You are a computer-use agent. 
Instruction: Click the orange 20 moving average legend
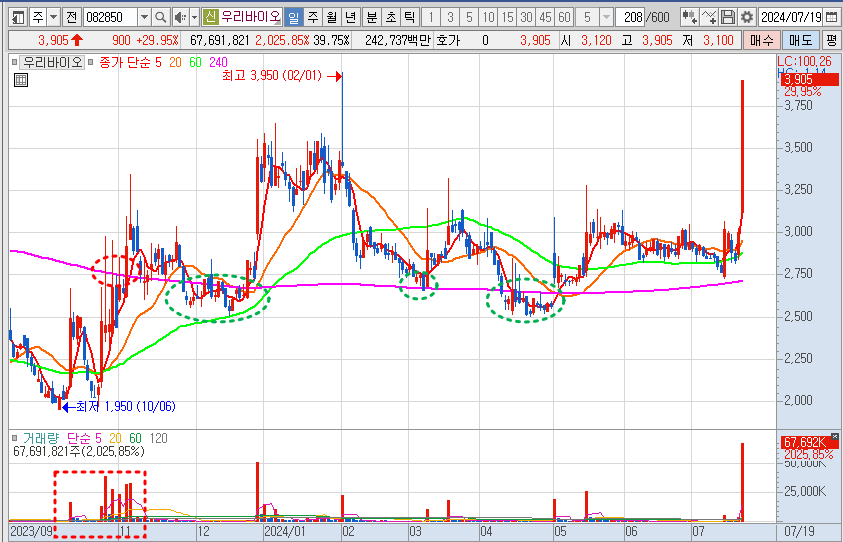pyautogui.click(x=175, y=62)
